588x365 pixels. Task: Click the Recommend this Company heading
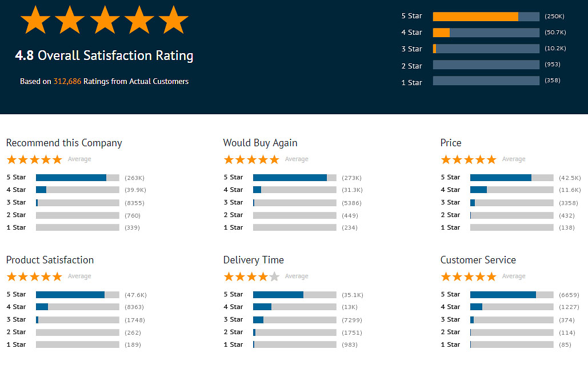pyautogui.click(x=64, y=143)
